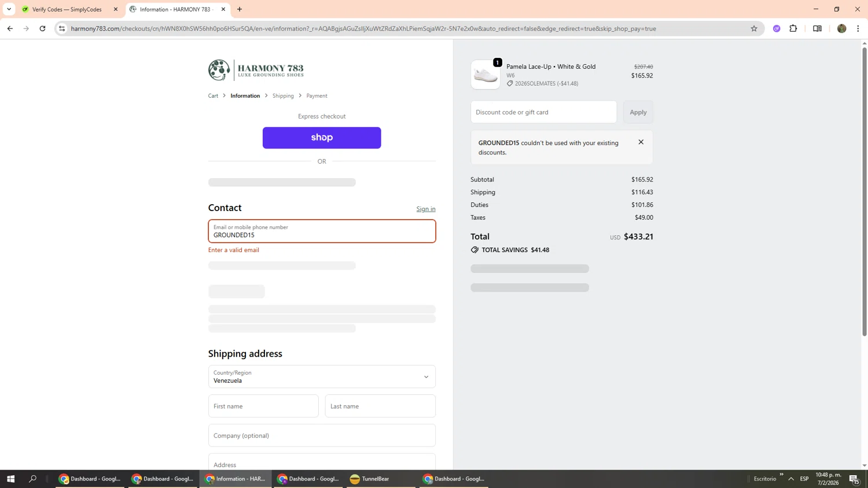This screenshot has width=868, height=488.
Task: Click the Total Savings tag icon
Action: coord(475,250)
